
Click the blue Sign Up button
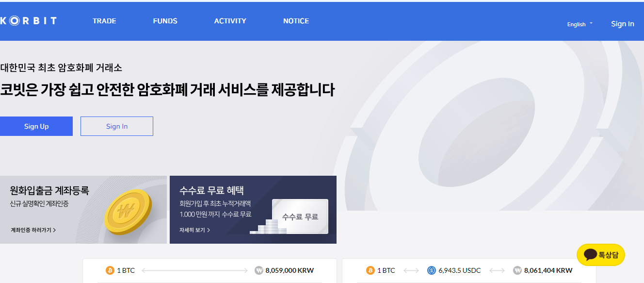[36, 126]
